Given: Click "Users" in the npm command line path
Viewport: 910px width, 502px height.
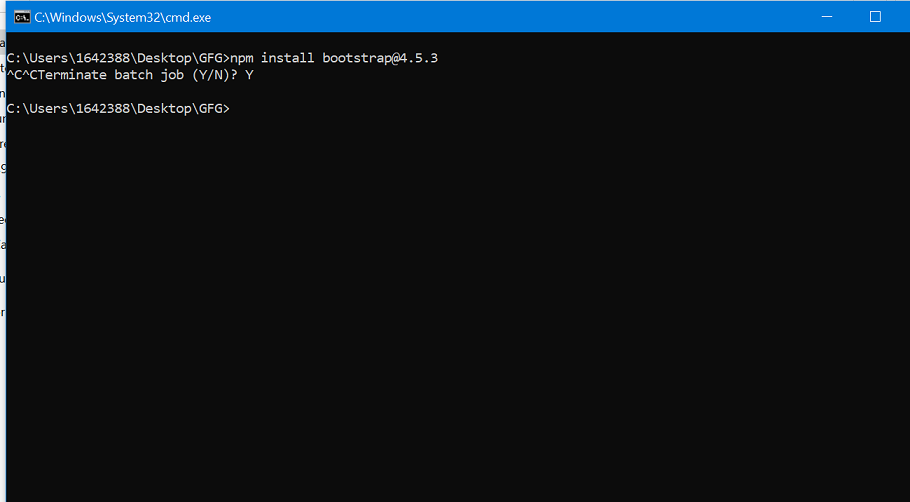Looking at the screenshot, I should [x=49, y=58].
